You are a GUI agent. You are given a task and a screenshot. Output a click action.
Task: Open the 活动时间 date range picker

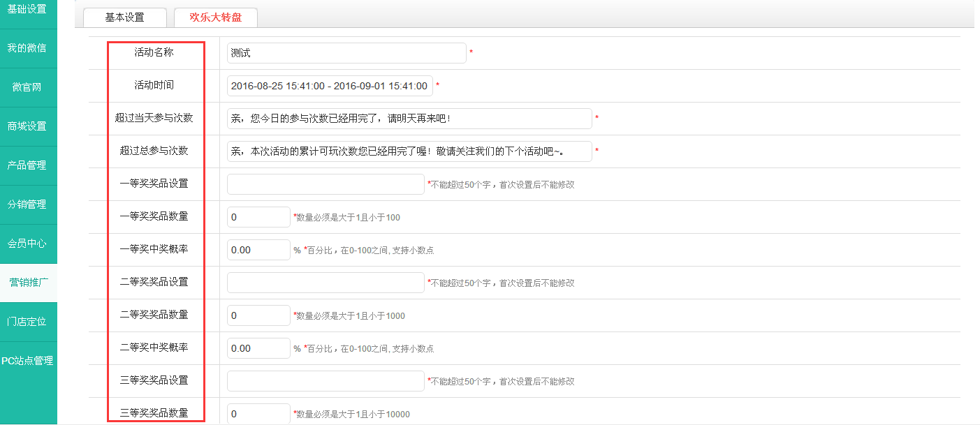pos(329,86)
